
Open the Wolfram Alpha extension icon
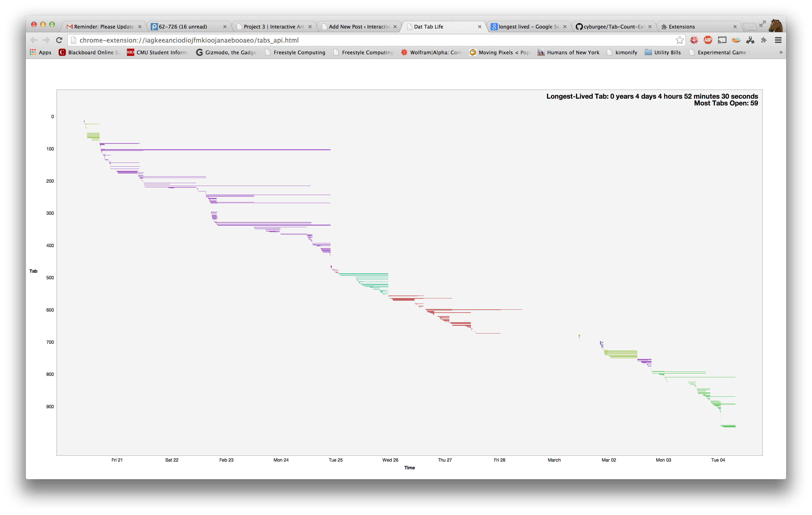[694, 40]
